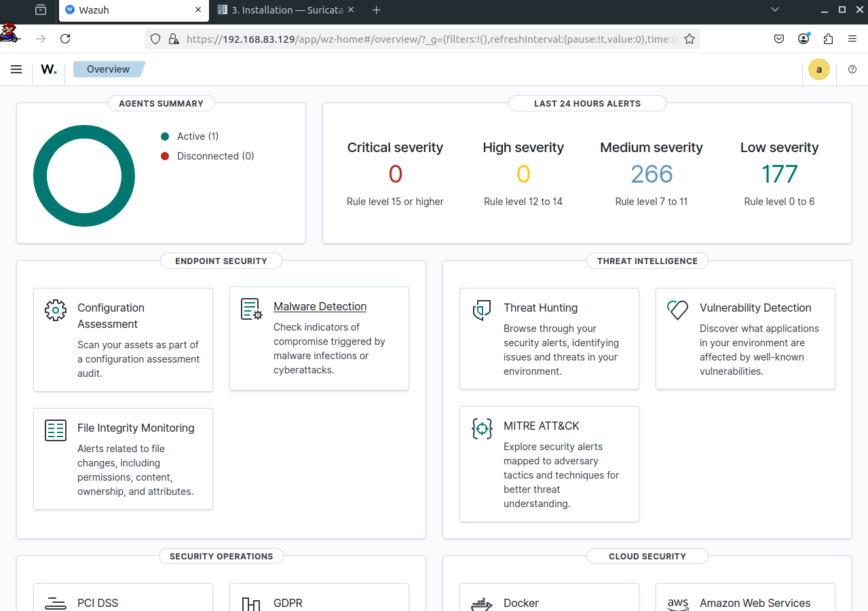The height and width of the screenshot is (611, 868).
Task: Open File Integrity Monitoring card title
Action: [136, 428]
